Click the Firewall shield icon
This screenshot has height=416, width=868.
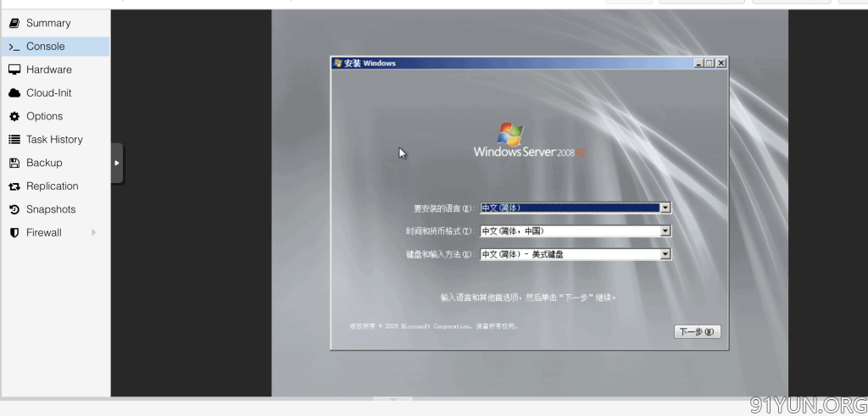(x=14, y=233)
